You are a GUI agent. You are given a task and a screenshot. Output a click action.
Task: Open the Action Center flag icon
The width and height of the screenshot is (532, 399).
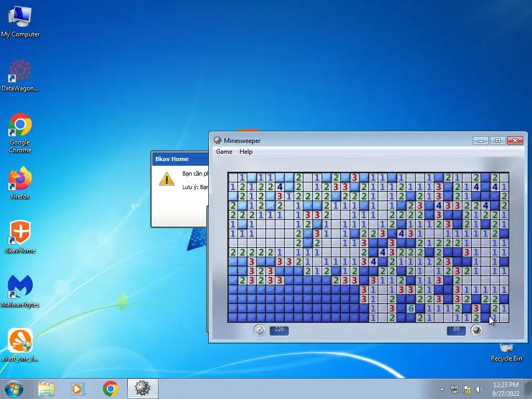tap(467, 389)
